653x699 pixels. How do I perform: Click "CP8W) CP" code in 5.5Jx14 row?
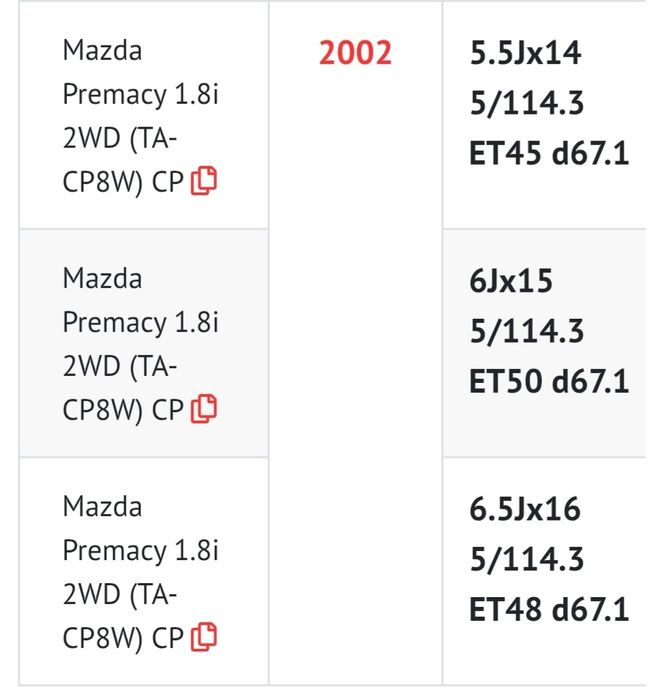(x=122, y=182)
